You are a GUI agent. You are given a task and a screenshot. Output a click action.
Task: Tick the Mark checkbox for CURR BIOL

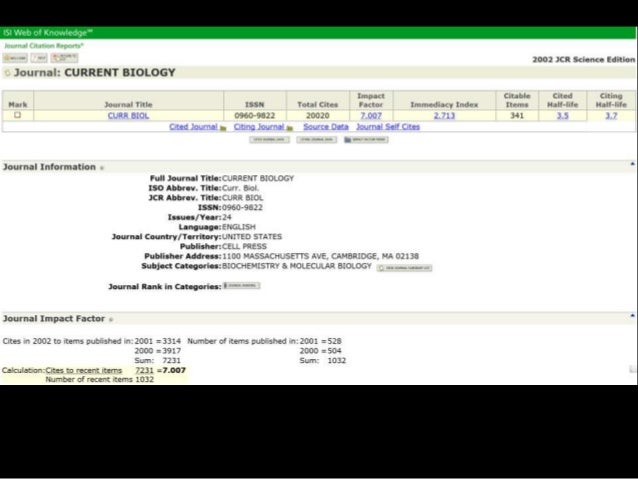coord(17,115)
